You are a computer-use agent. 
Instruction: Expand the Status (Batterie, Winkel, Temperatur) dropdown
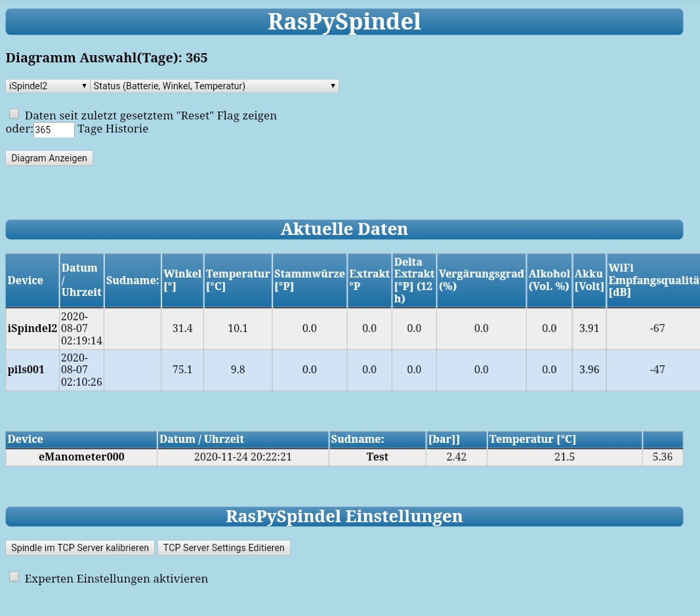(215, 86)
